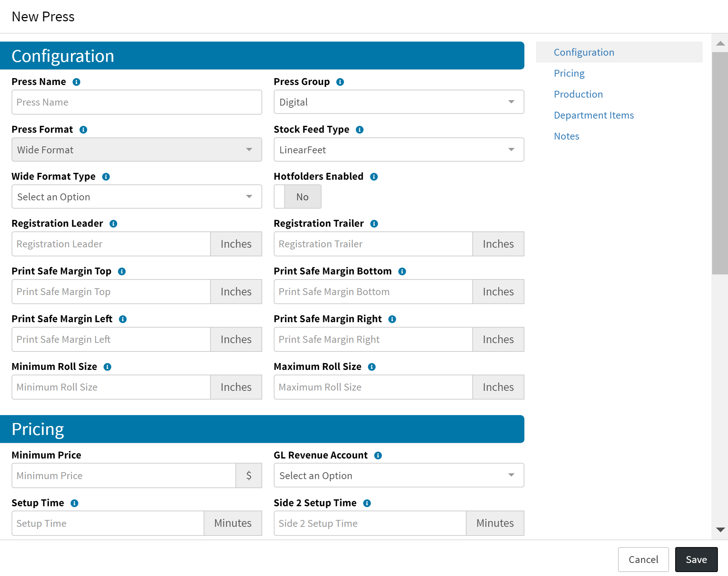Click info icon beside Stock Feed Type
The width and height of the screenshot is (728, 576).
359,130
